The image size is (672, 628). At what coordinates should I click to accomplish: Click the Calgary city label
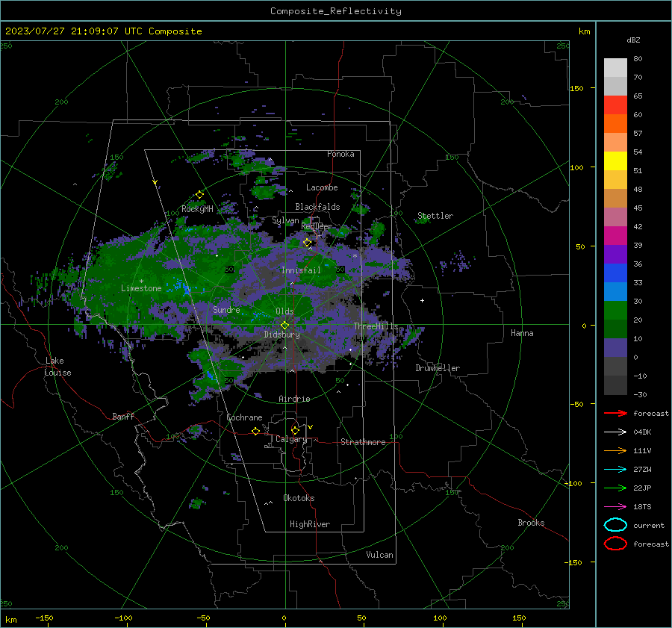(x=291, y=439)
